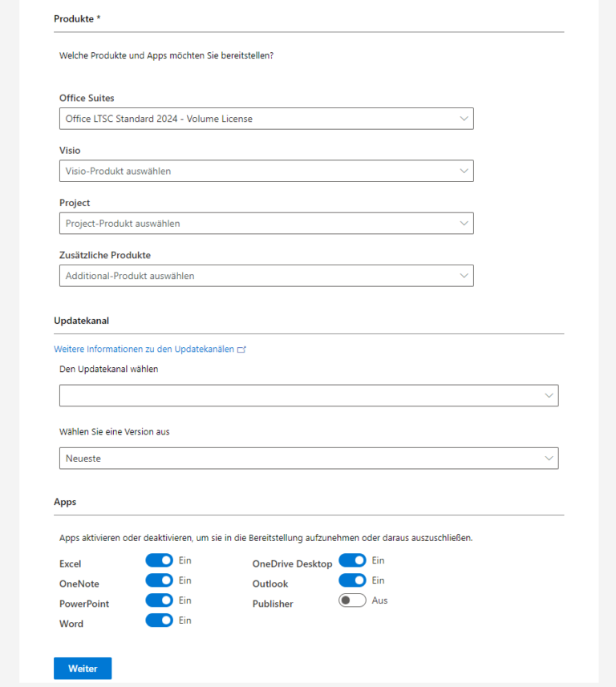This screenshot has width=616, height=687.
Task: Toggle Word off
Action: [160, 620]
